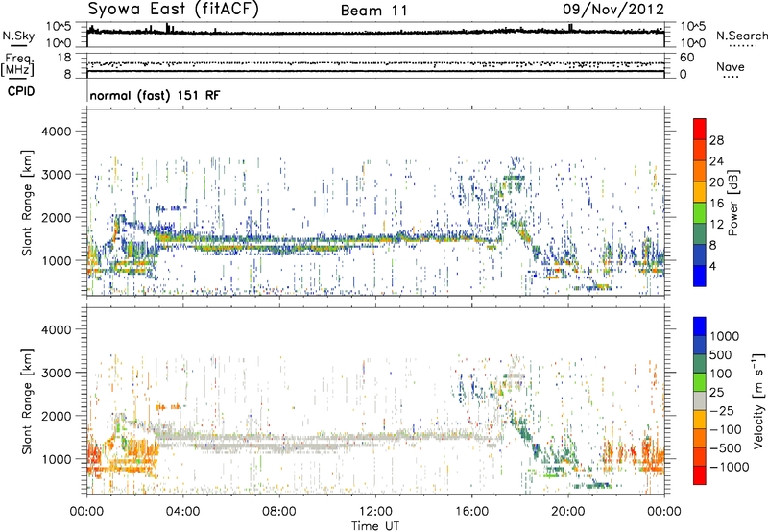Screen dimensions: 768x532
Task: Click the 'Power [dB]' colorbar label
Action: tap(733, 203)
